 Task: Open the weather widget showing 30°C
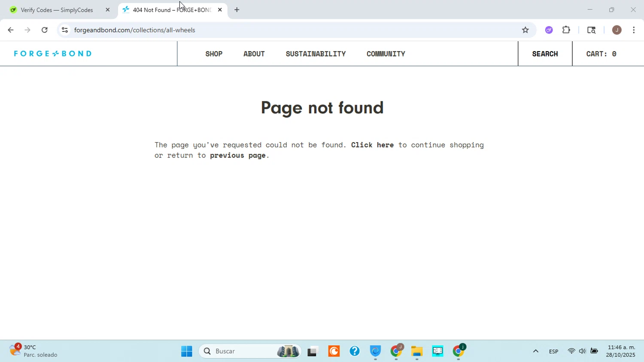tap(33, 351)
